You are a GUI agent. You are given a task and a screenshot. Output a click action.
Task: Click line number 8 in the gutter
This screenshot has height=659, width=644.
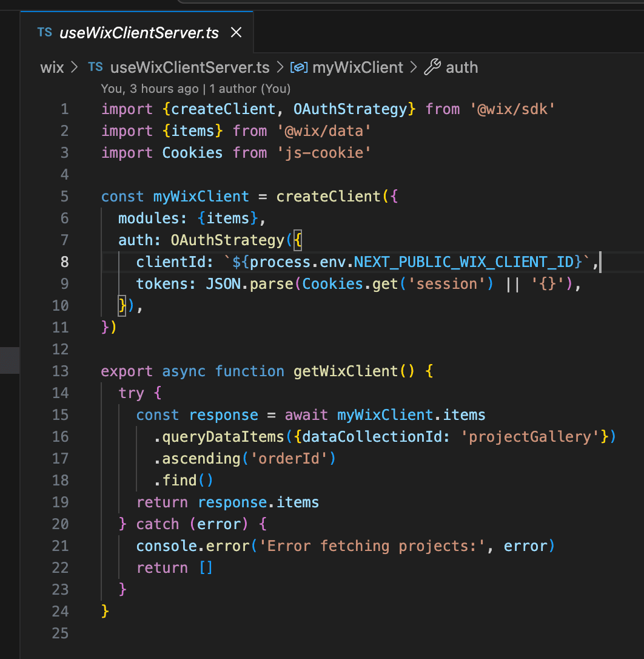pos(64,262)
